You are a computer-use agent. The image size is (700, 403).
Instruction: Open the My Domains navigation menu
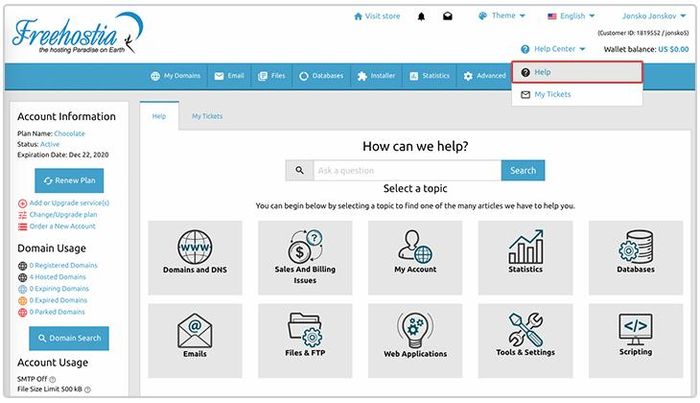(x=175, y=76)
